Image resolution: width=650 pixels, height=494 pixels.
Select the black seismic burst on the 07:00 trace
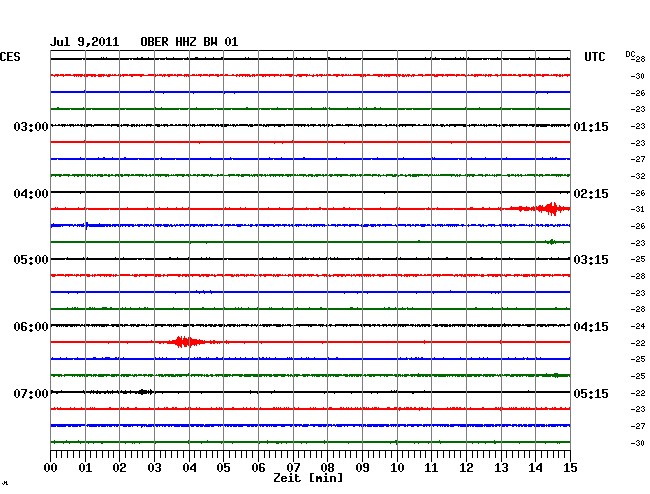[x=143, y=392]
